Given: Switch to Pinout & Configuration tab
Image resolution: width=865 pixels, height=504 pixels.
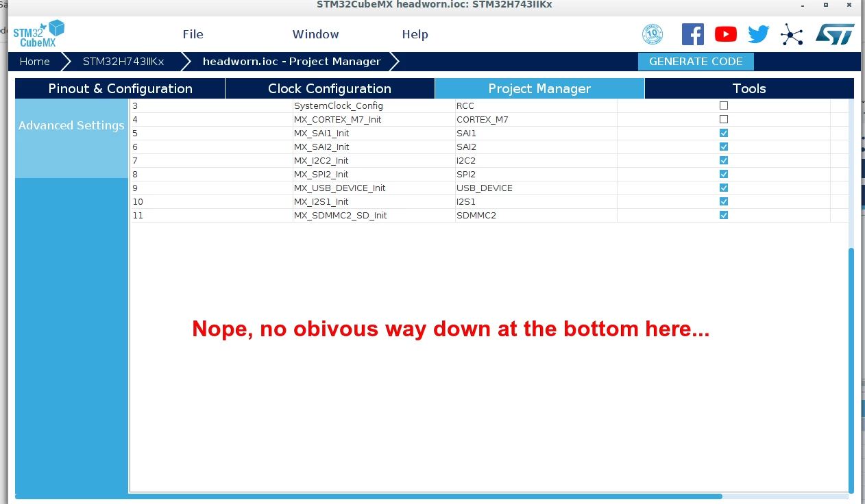Looking at the screenshot, I should (120, 88).
